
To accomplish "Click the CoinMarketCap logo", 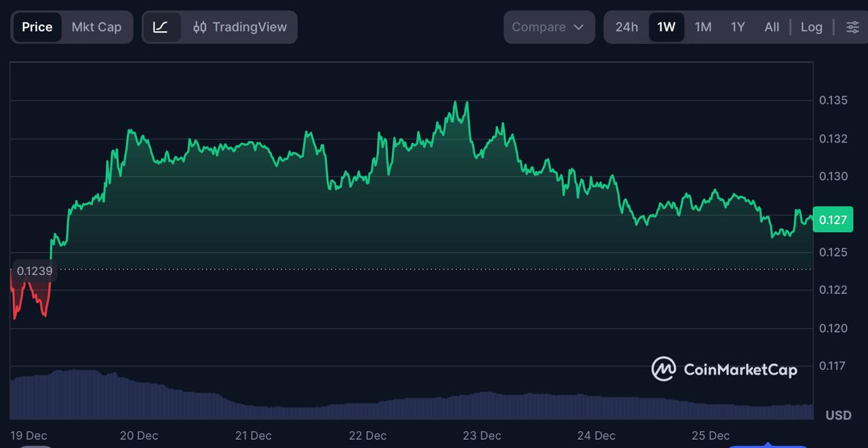I will coord(663,369).
